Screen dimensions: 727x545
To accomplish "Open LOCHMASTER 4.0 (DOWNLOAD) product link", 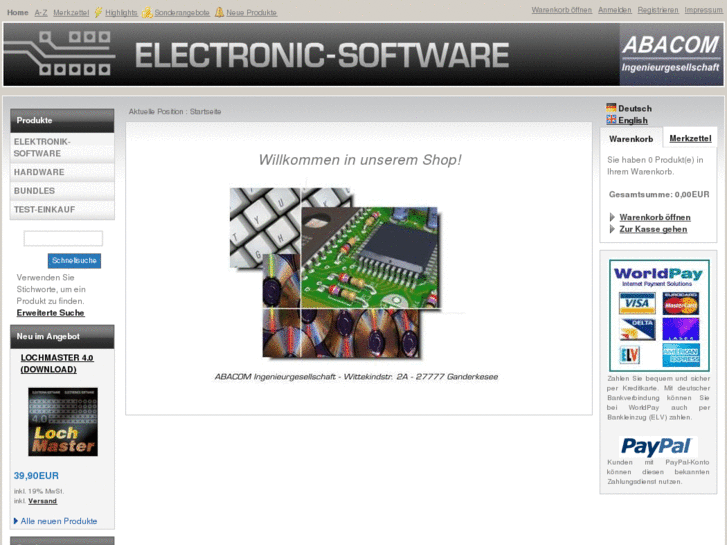I will click(x=57, y=364).
